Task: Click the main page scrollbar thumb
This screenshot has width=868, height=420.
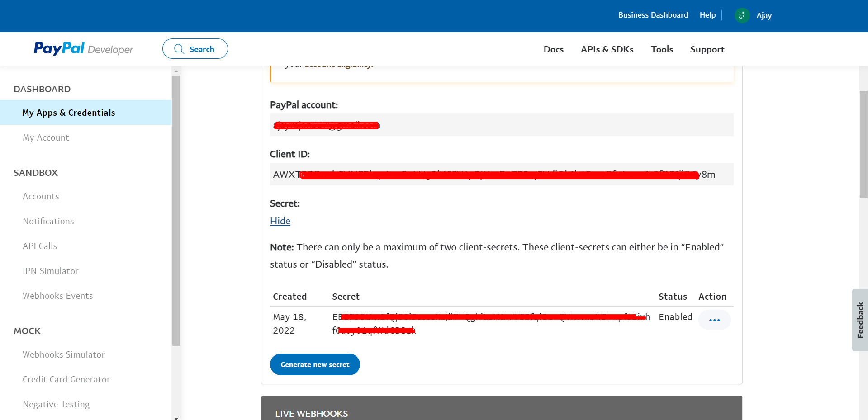Action: click(x=863, y=145)
